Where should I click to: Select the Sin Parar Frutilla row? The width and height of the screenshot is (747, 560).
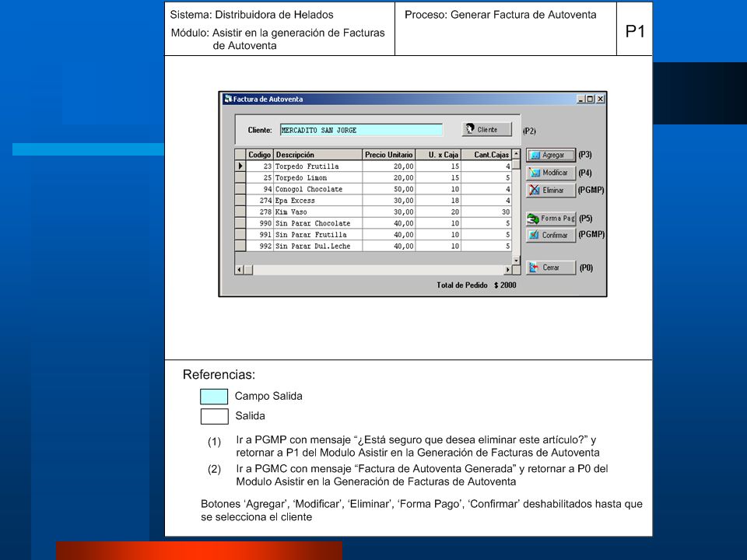click(373, 235)
